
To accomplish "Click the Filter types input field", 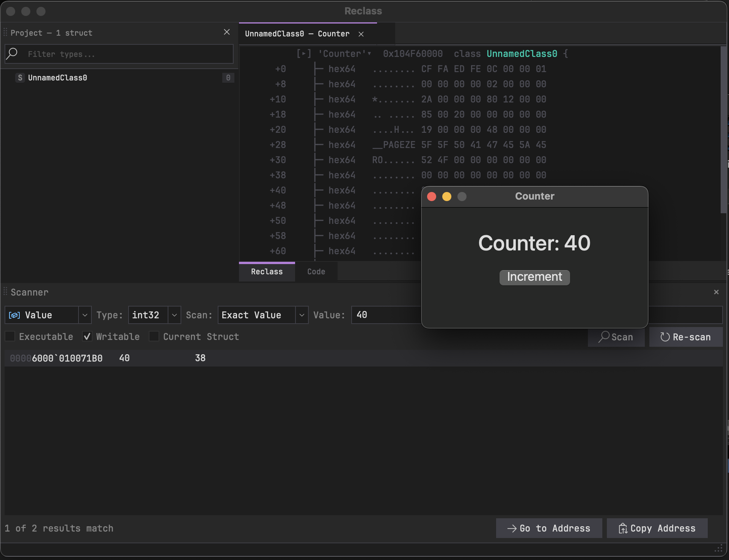I will [119, 54].
